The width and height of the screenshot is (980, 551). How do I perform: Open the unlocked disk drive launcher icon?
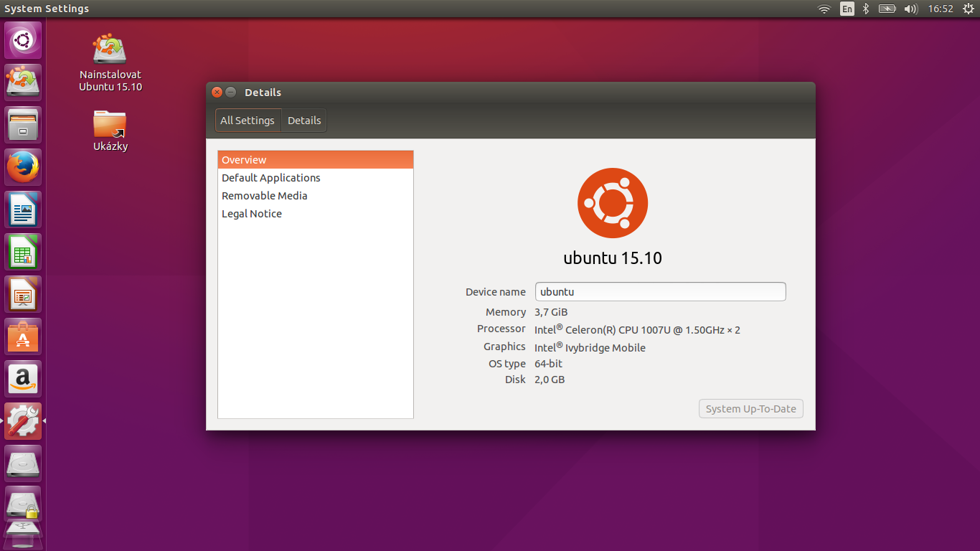tap(24, 463)
